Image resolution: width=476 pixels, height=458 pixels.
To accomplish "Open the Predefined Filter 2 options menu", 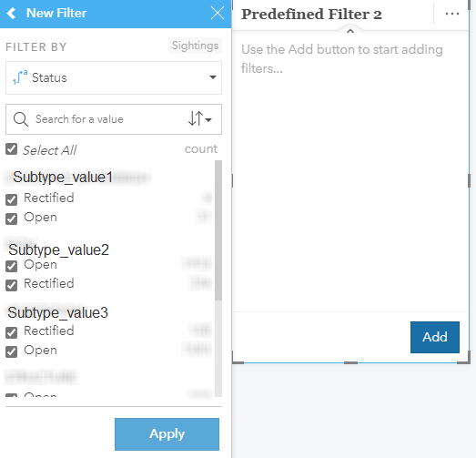I will (x=452, y=14).
